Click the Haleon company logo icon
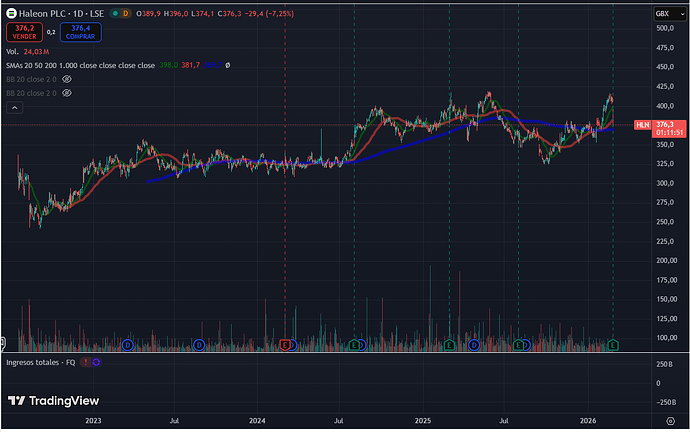This screenshot has width=690, height=432. [11, 13]
